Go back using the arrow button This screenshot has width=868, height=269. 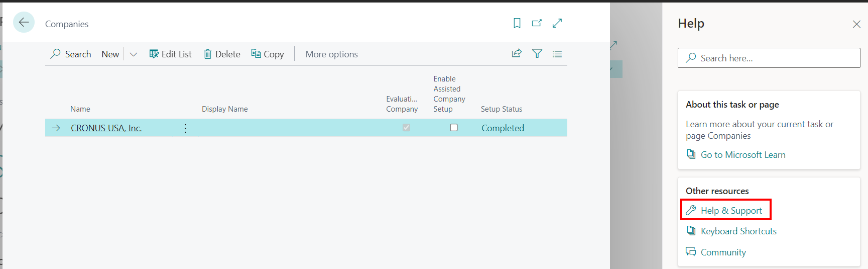(x=24, y=23)
